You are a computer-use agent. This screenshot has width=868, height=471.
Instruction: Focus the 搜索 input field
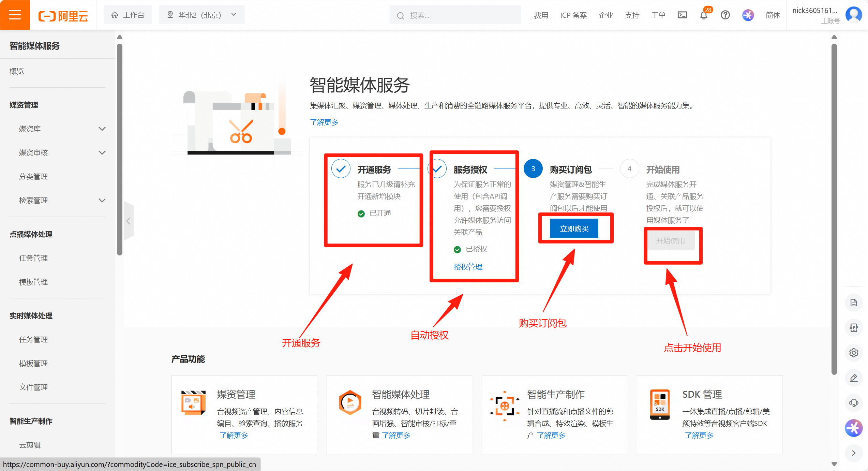[455, 15]
